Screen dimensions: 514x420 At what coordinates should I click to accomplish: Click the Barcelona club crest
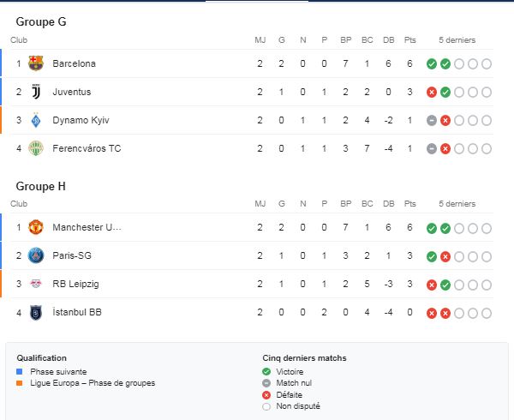coord(36,63)
